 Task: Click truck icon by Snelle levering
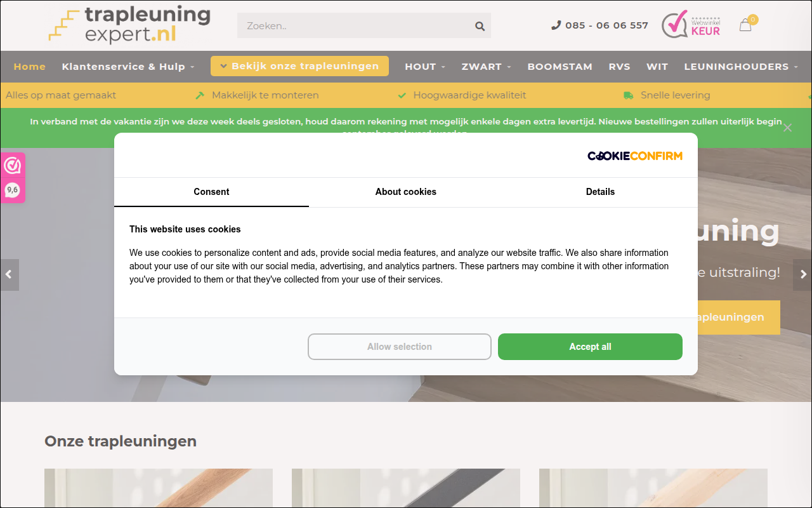(629, 95)
